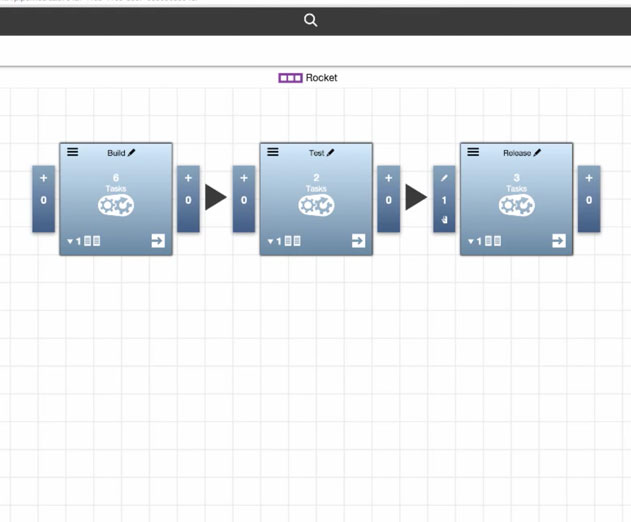
Task: Click the arrow between Build and Test
Action: coord(215,197)
